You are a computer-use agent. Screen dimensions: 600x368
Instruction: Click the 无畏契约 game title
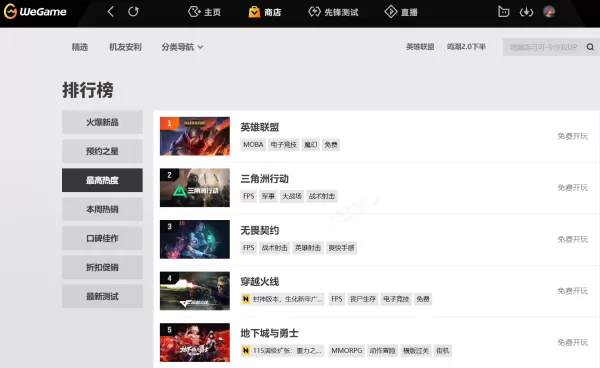coord(259,230)
